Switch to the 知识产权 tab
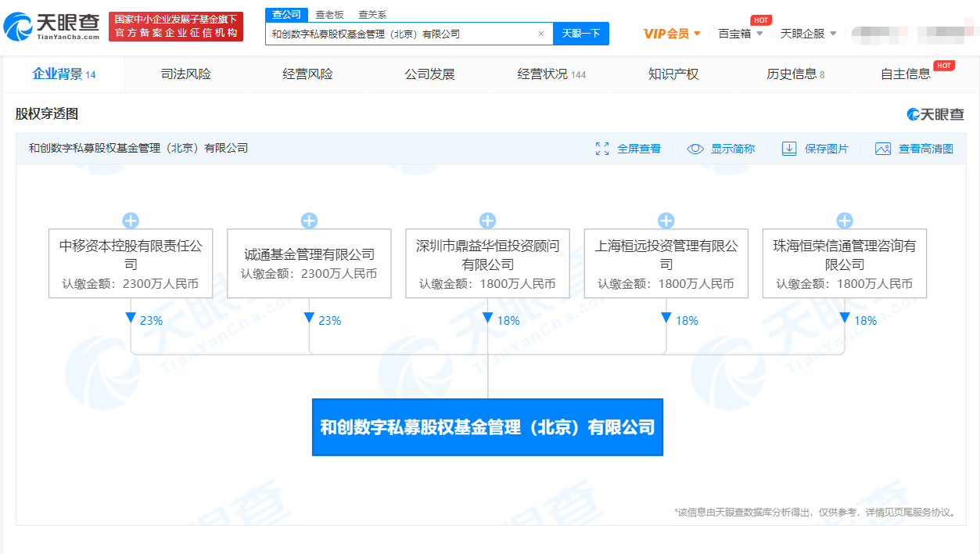 tap(673, 74)
